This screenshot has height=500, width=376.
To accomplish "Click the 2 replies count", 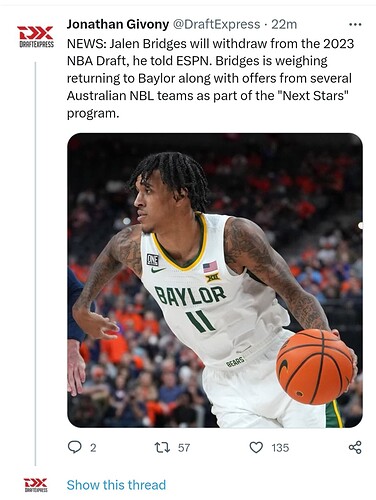I will (x=93, y=448).
